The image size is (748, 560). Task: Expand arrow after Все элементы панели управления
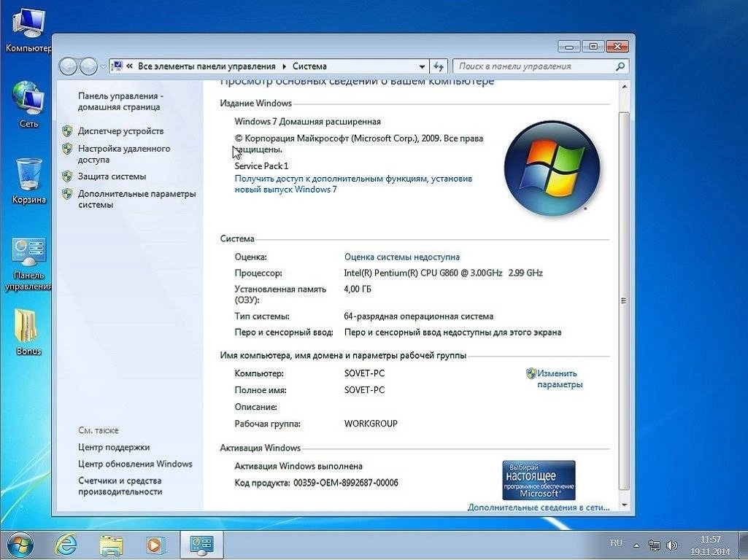(x=285, y=67)
